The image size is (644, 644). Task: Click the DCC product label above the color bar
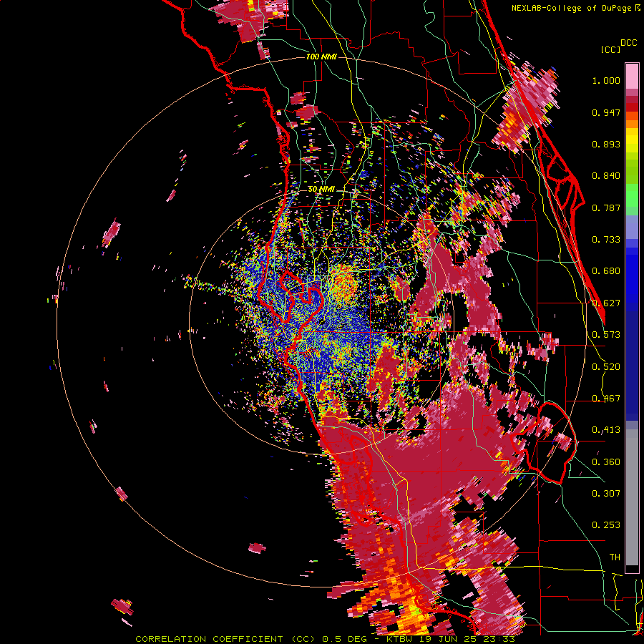coord(629,43)
